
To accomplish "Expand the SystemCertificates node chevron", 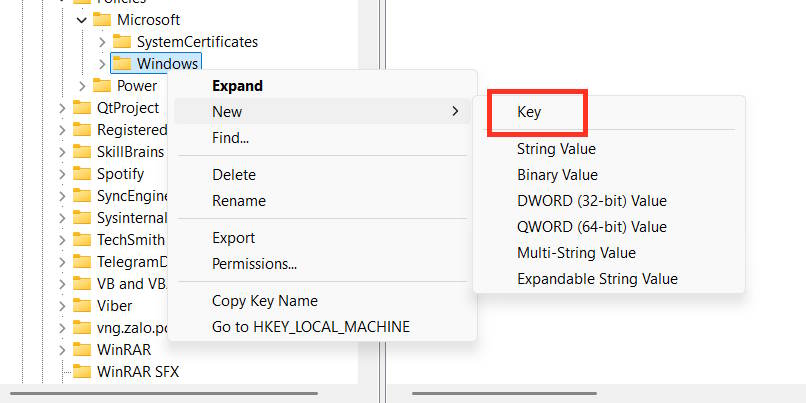I will (102, 42).
